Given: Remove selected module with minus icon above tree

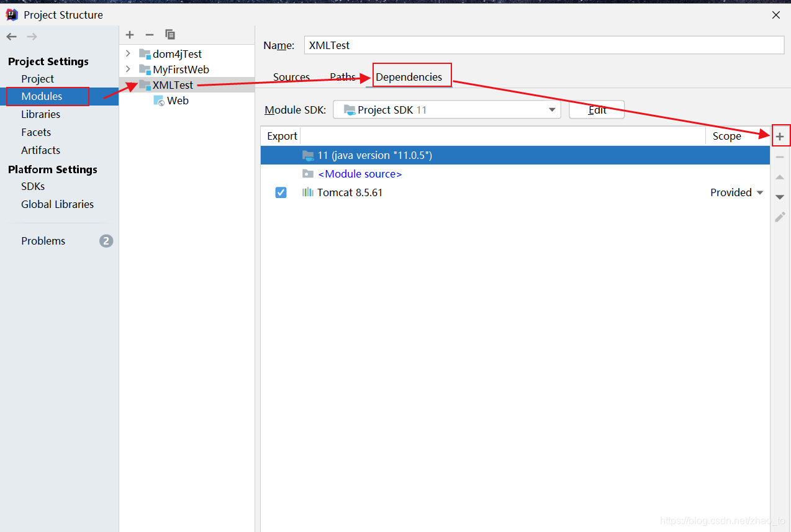Looking at the screenshot, I should pos(150,35).
